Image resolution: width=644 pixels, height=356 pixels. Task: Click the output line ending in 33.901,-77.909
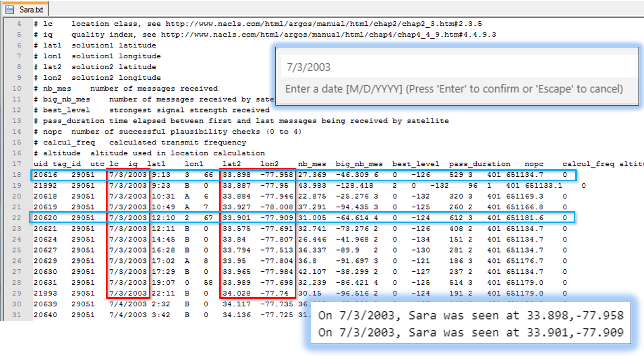pyautogui.click(x=470, y=332)
